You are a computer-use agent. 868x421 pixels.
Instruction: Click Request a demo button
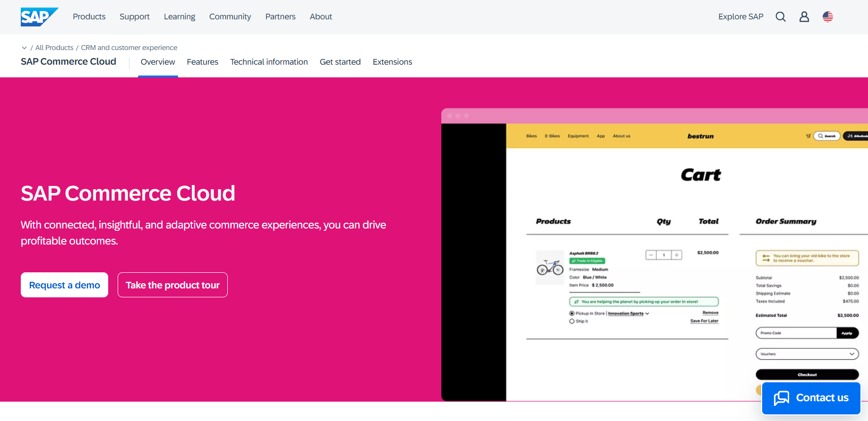pyautogui.click(x=64, y=285)
